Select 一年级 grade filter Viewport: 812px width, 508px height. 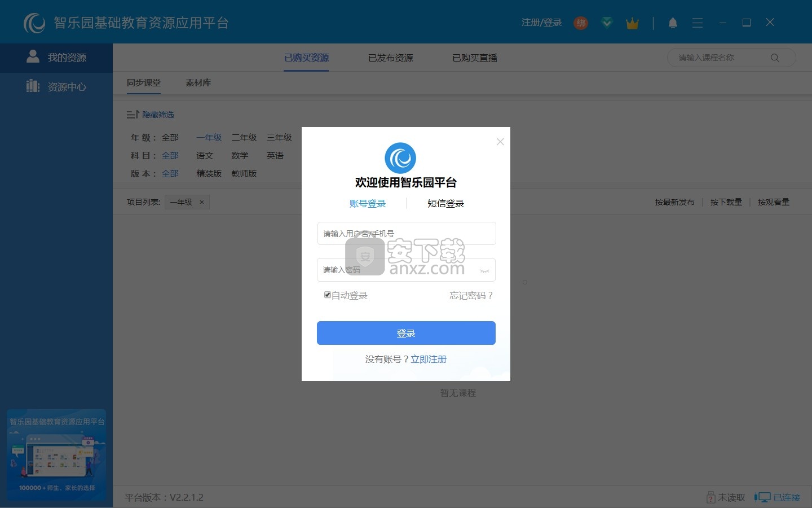point(209,137)
